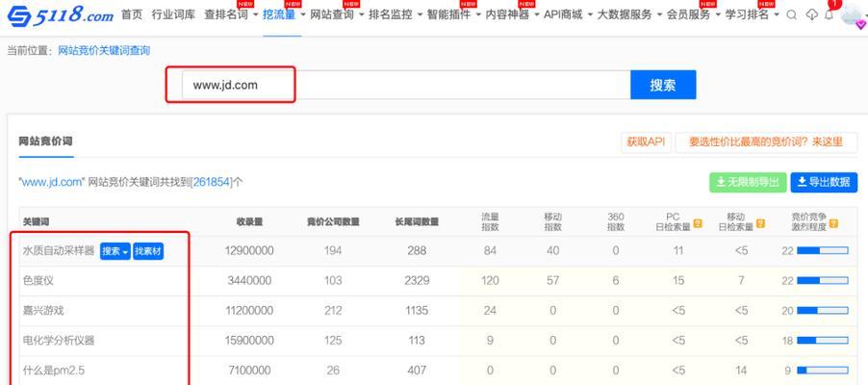Open 搜索 dropdown beside 水质自动采样器
Screen dimensions: 868x385
115,251
